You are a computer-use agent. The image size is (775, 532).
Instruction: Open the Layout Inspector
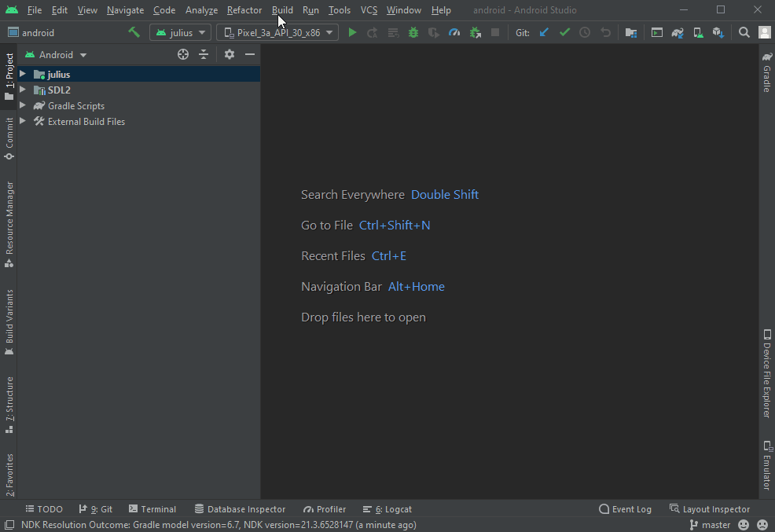point(710,508)
